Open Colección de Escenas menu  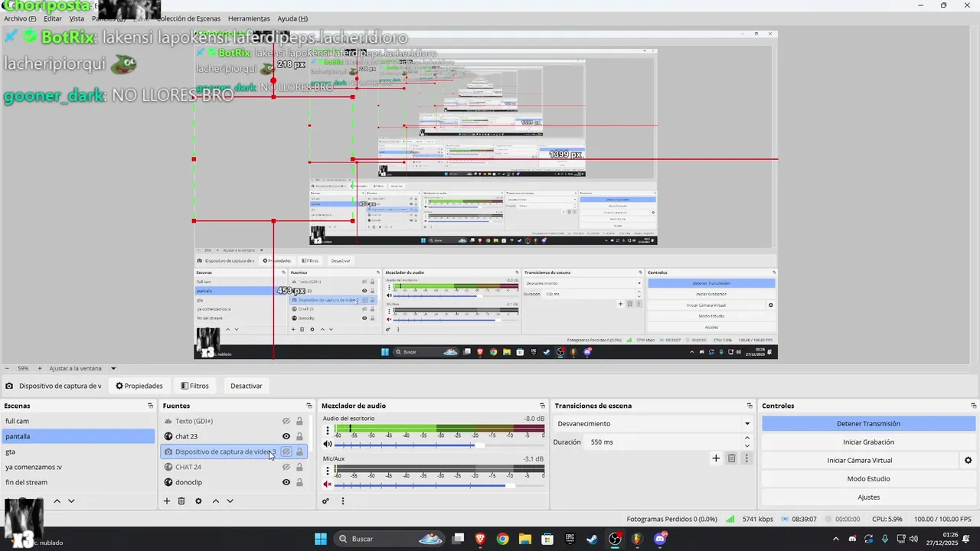pos(188,18)
